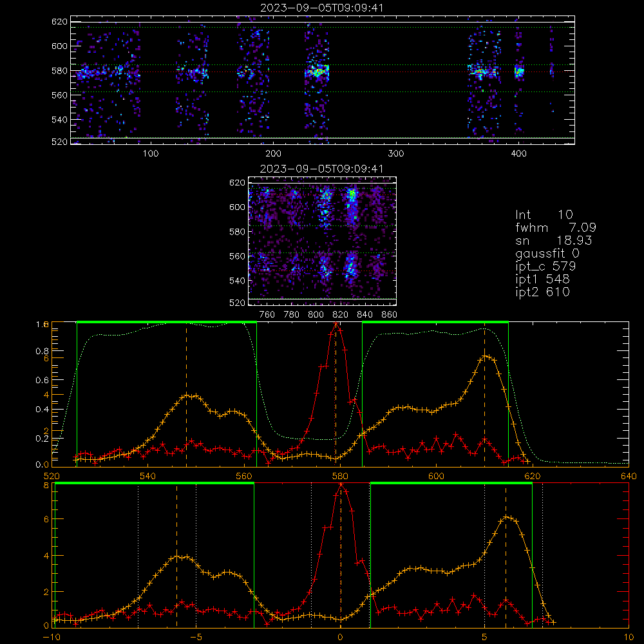The width and height of the screenshot is (644, 644).
Task: Click the 840 label on the middle image x-axis
Action: coord(365,315)
